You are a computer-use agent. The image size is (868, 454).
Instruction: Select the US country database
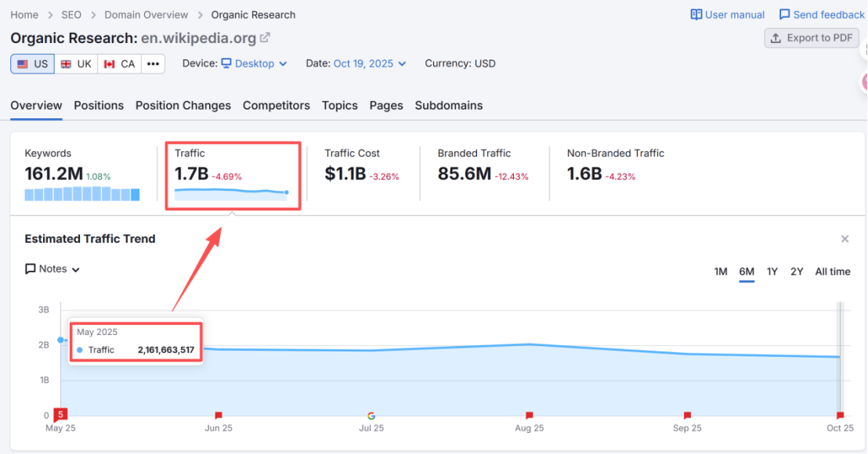pyautogui.click(x=33, y=64)
